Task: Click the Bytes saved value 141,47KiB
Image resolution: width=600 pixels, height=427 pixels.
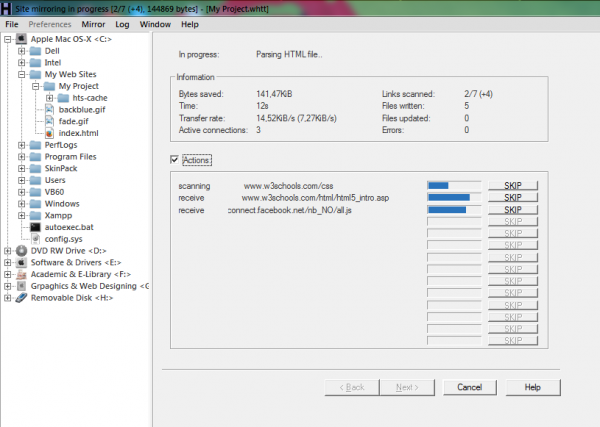Action: coord(274,94)
